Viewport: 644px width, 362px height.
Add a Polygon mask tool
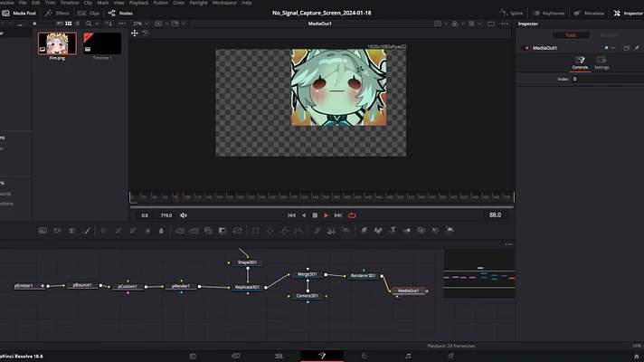(284, 231)
